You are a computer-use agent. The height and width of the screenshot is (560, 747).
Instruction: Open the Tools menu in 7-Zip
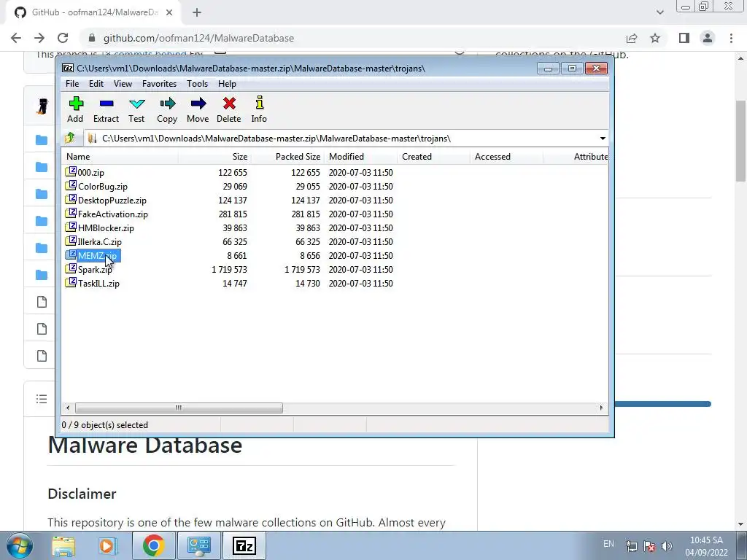(x=197, y=84)
